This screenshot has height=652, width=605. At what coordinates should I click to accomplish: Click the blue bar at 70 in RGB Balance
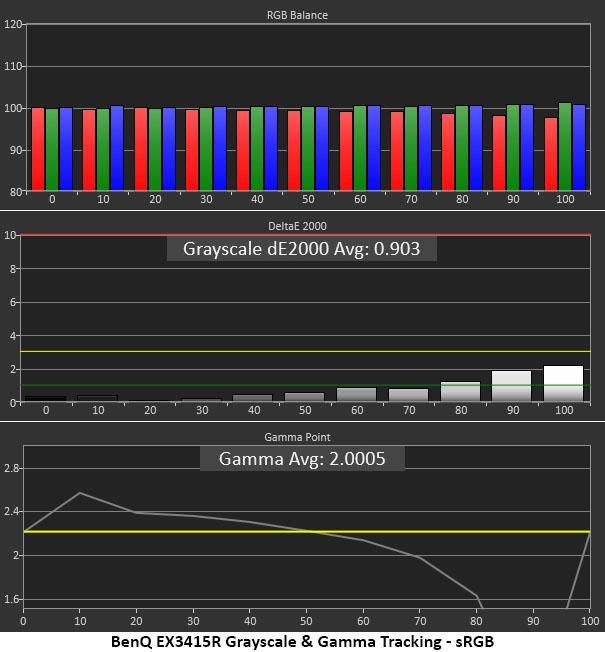pyautogui.click(x=425, y=148)
